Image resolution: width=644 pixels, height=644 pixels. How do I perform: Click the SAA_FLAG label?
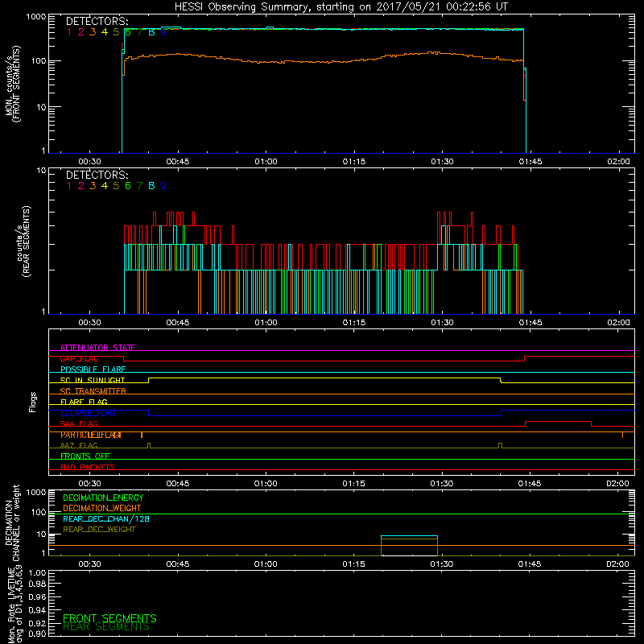click(79, 424)
